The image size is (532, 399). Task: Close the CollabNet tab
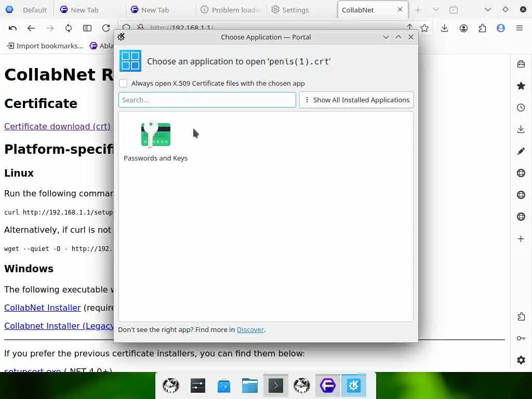(400, 9)
